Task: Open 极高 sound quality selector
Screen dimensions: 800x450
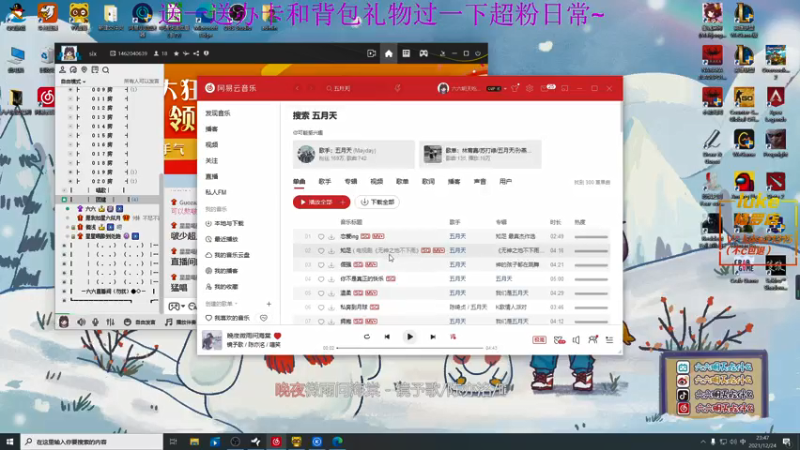Action: pyautogui.click(x=539, y=340)
